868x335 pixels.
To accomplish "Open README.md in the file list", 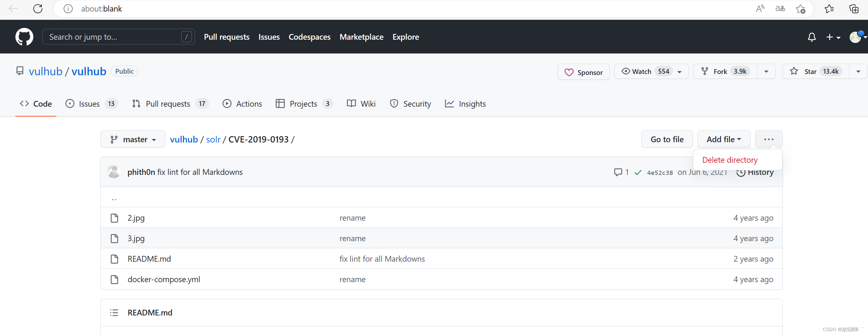I will click(149, 258).
